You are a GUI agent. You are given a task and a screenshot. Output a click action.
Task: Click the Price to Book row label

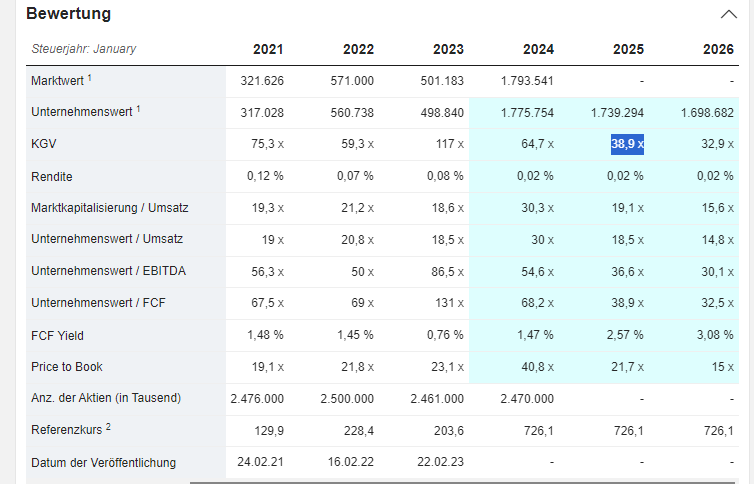(67, 367)
